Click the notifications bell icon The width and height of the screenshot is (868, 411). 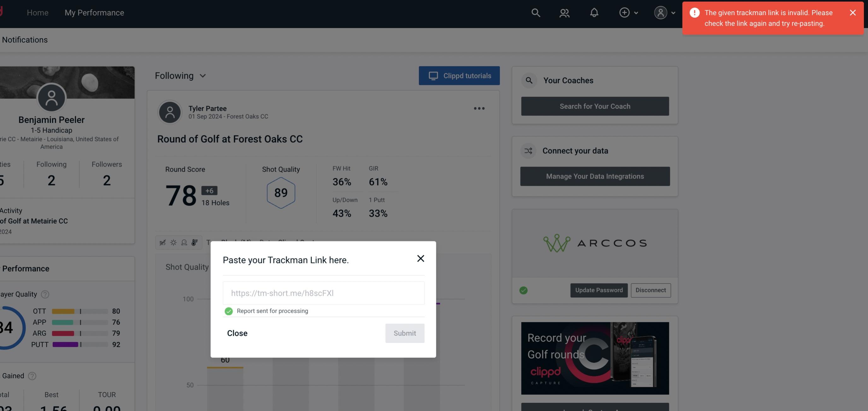[x=595, y=12]
